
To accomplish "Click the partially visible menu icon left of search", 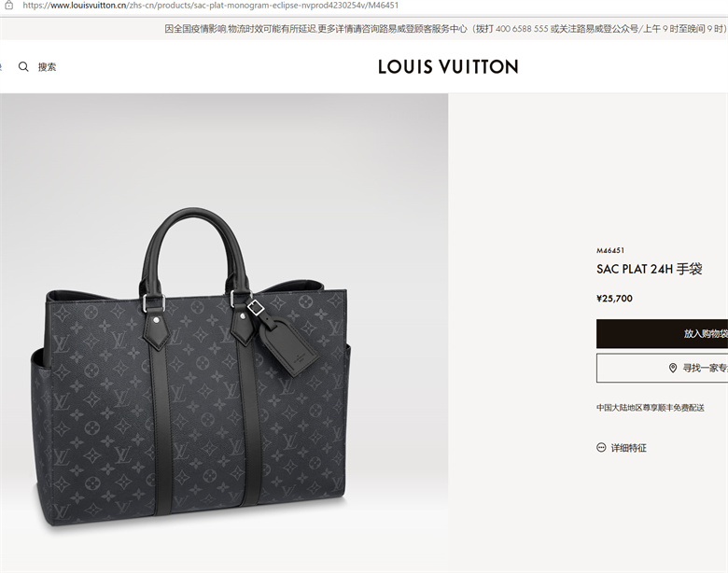I will [x=1, y=67].
